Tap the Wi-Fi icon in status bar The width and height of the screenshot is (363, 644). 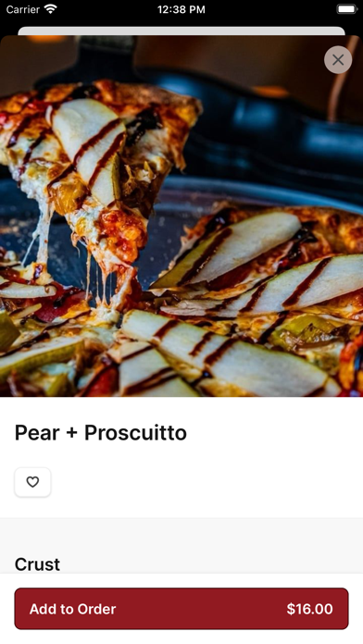coord(51,9)
